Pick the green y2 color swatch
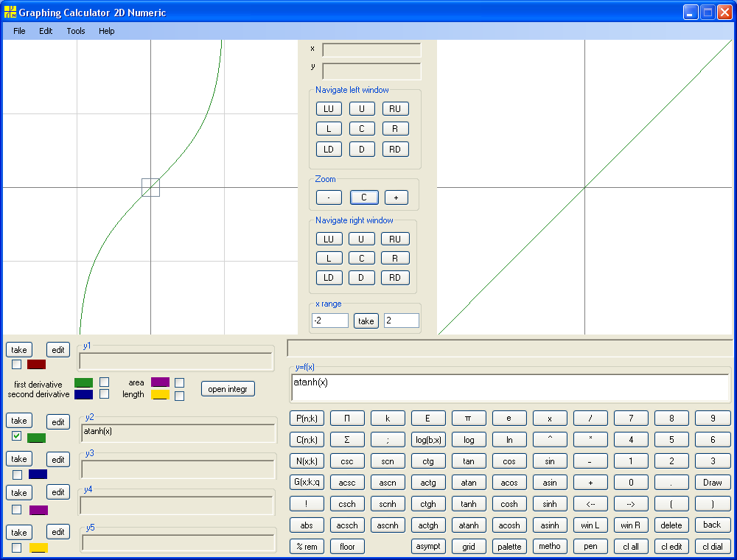This screenshot has width=737, height=560. [36, 438]
